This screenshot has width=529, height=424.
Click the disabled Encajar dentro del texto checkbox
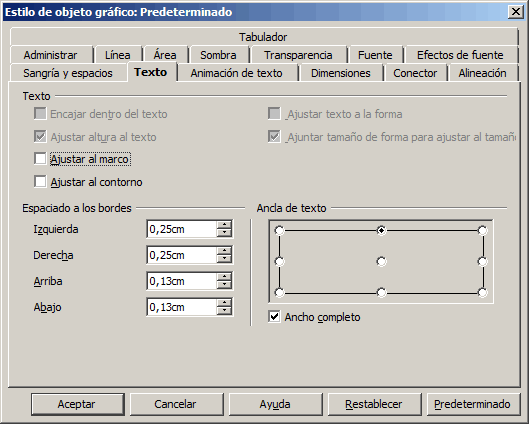point(40,114)
